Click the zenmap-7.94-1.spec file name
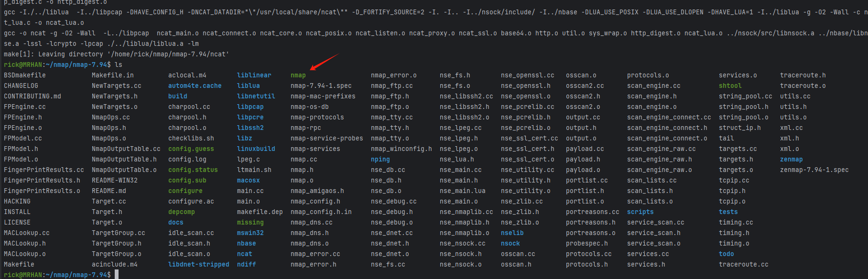 (x=814, y=170)
